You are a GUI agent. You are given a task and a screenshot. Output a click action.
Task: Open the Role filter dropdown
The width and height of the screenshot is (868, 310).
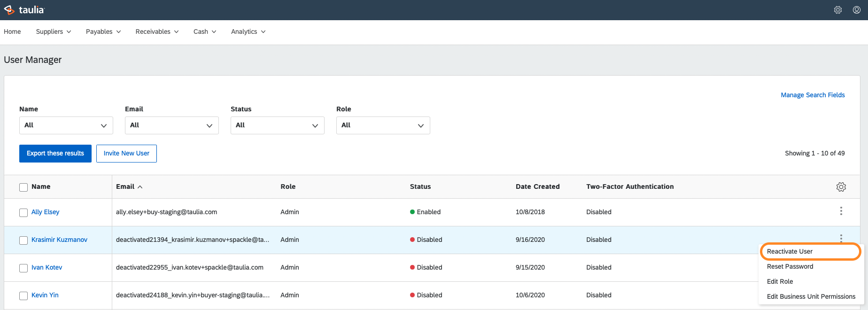[383, 125]
